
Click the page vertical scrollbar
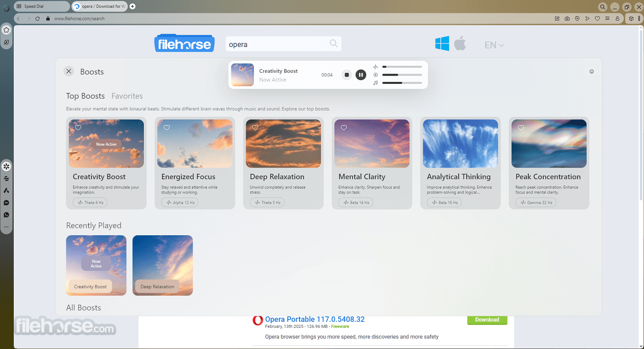point(641,115)
